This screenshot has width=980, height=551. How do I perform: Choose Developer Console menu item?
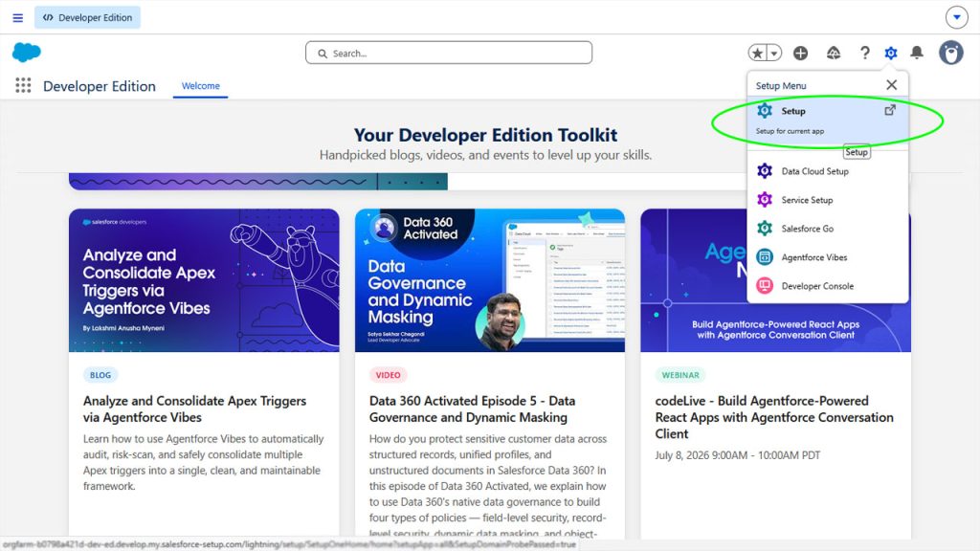pyautogui.click(x=828, y=286)
